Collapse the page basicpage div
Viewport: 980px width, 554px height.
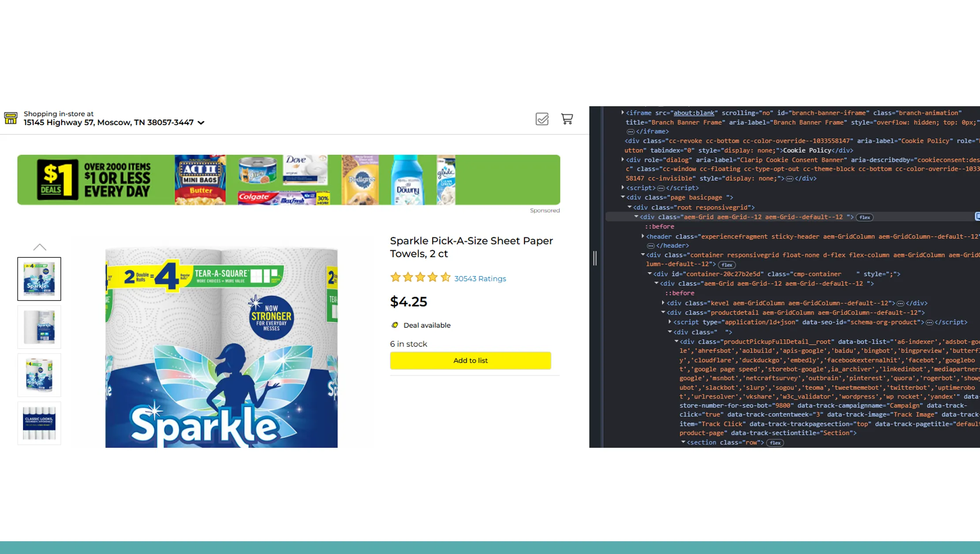click(x=622, y=197)
